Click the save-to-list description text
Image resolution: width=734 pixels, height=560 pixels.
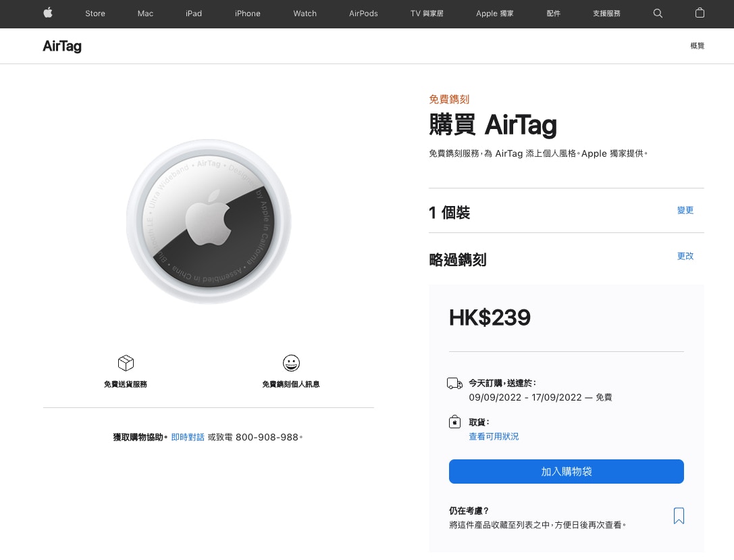[x=538, y=525]
